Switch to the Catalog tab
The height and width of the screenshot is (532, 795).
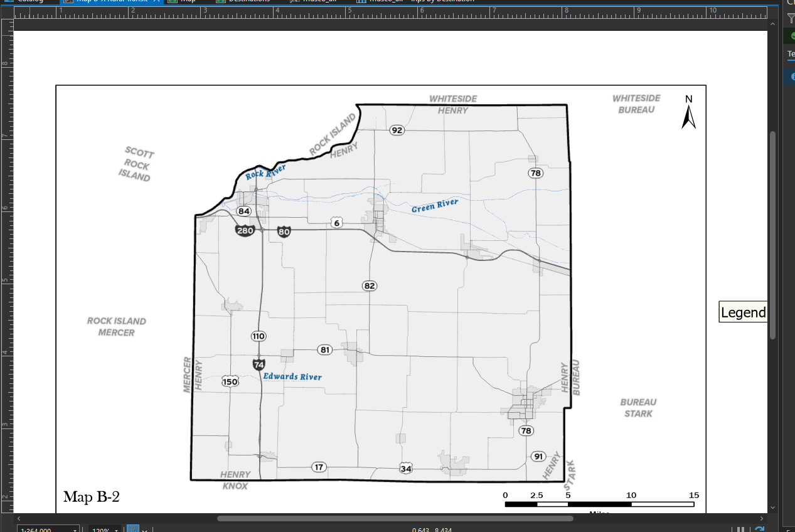pyautogui.click(x=28, y=2)
